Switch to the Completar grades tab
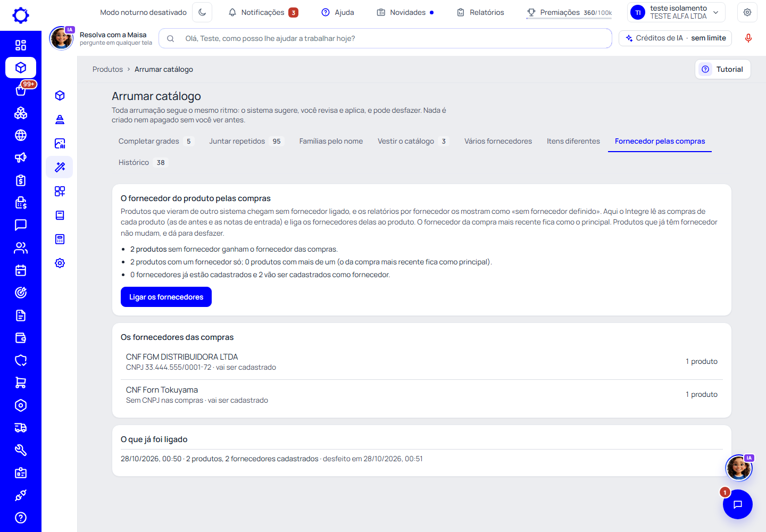 point(155,142)
